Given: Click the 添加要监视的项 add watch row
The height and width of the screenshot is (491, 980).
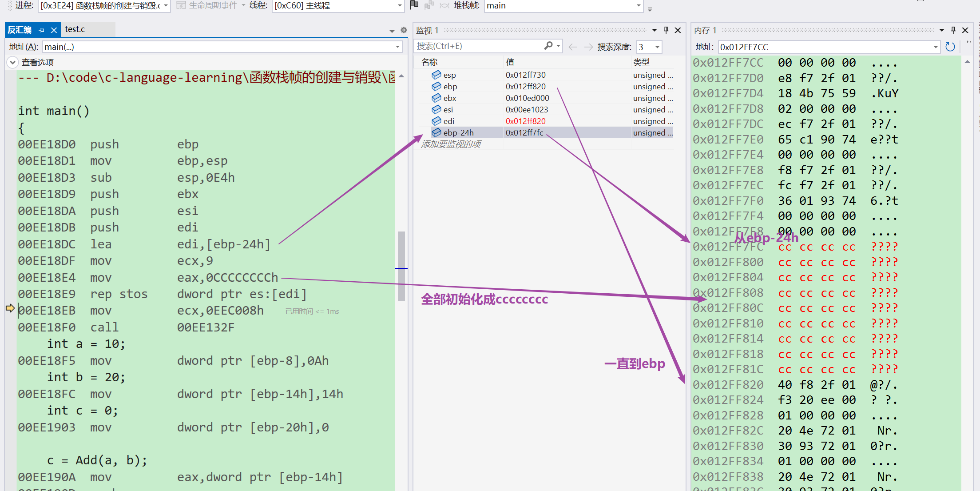Looking at the screenshot, I should pyautogui.click(x=451, y=144).
